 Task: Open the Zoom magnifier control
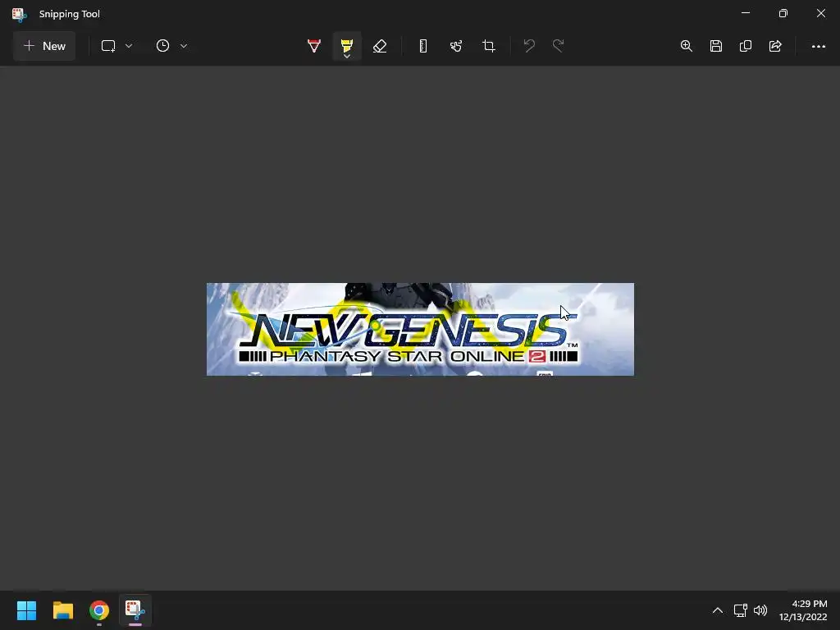click(x=687, y=46)
